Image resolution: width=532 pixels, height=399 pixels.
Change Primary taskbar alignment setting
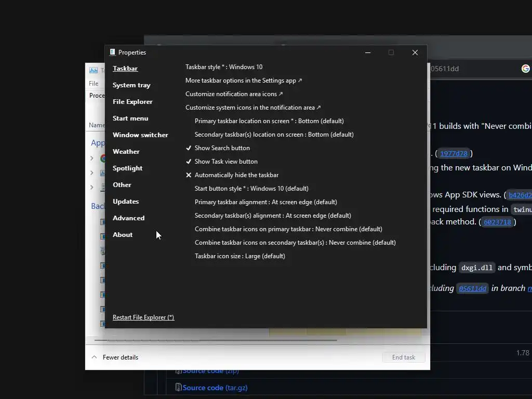(x=265, y=202)
